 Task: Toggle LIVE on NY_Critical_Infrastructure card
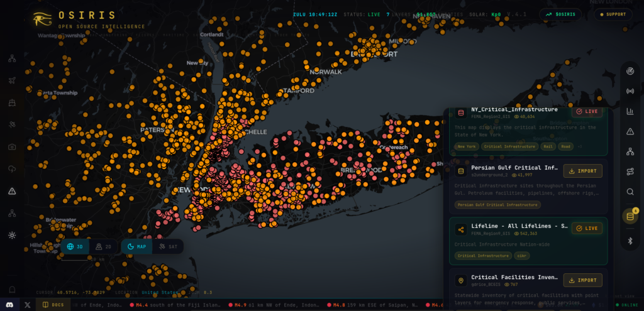click(587, 111)
